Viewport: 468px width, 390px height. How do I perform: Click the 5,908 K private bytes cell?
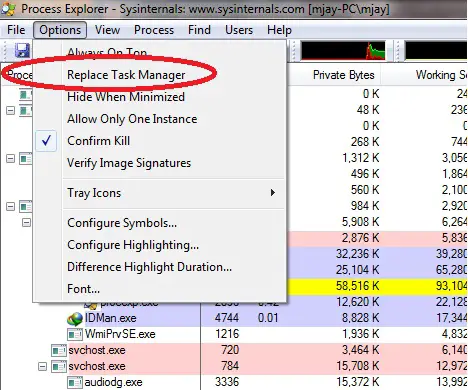coord(361,222)
